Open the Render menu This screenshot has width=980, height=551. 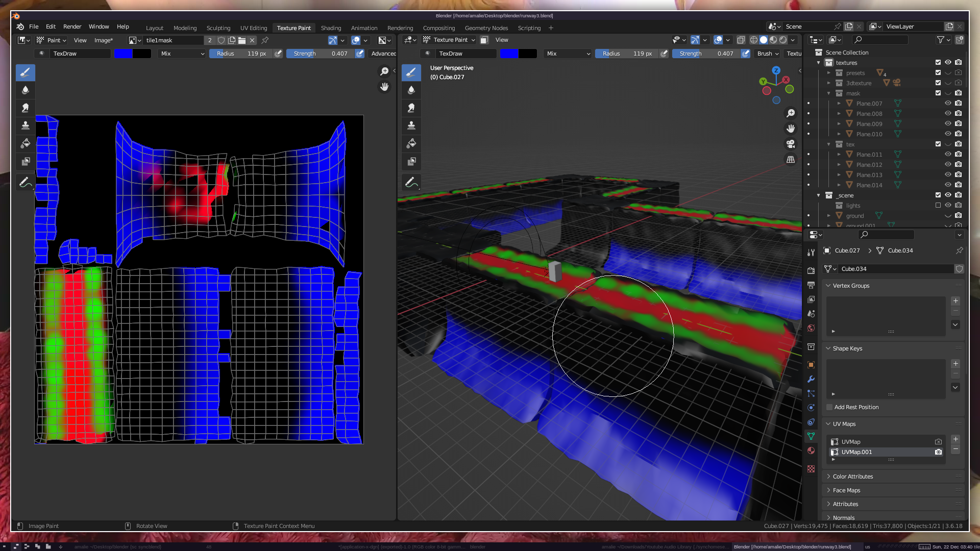click(x=72, y=27)
